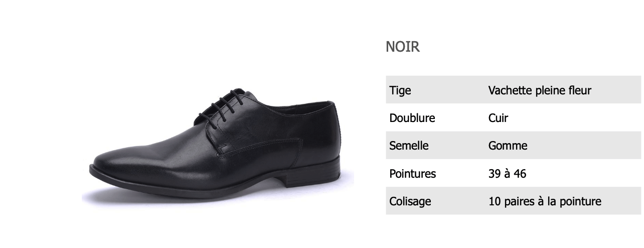Click the black shoe product image
The width and height of the screenshot is (644, 248).
click(218, 146)
